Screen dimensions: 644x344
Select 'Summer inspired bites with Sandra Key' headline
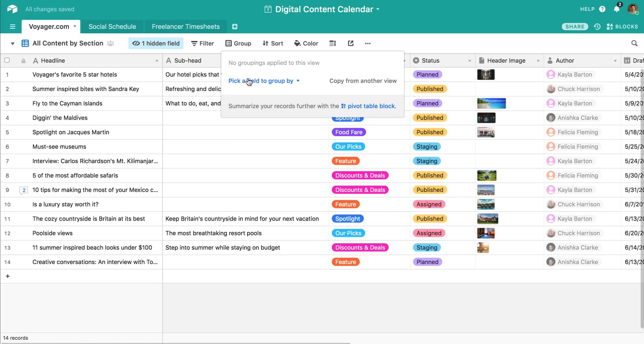click(x=86, y=89)
